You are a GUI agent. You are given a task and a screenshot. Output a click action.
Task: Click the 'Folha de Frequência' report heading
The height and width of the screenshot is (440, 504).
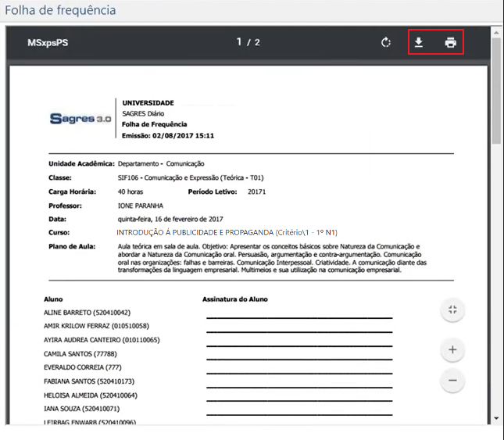click(x=154, y=124)
